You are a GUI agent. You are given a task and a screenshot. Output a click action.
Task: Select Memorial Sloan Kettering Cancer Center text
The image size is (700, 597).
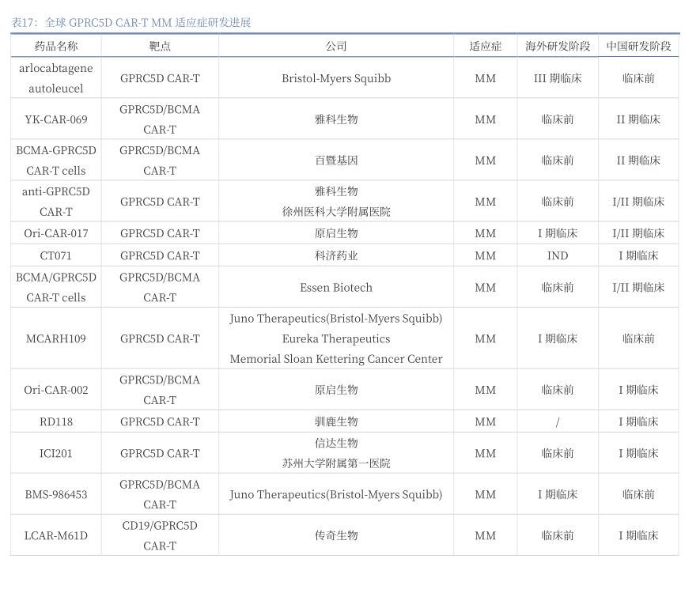[x=336, y=359]
